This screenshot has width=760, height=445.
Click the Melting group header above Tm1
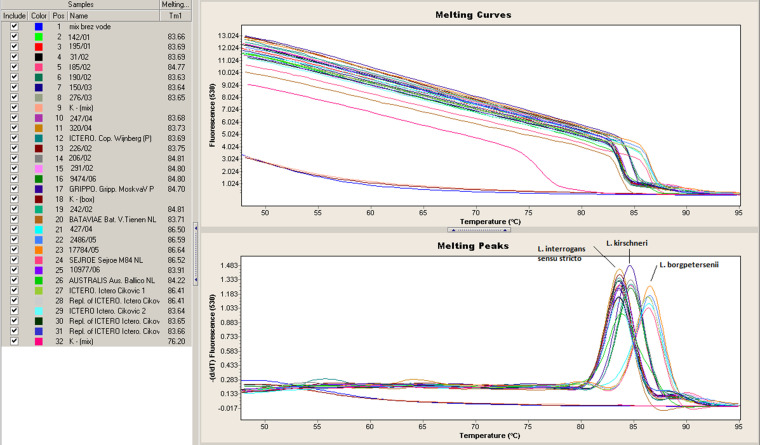pyautogui.click(x=175, y=5)
